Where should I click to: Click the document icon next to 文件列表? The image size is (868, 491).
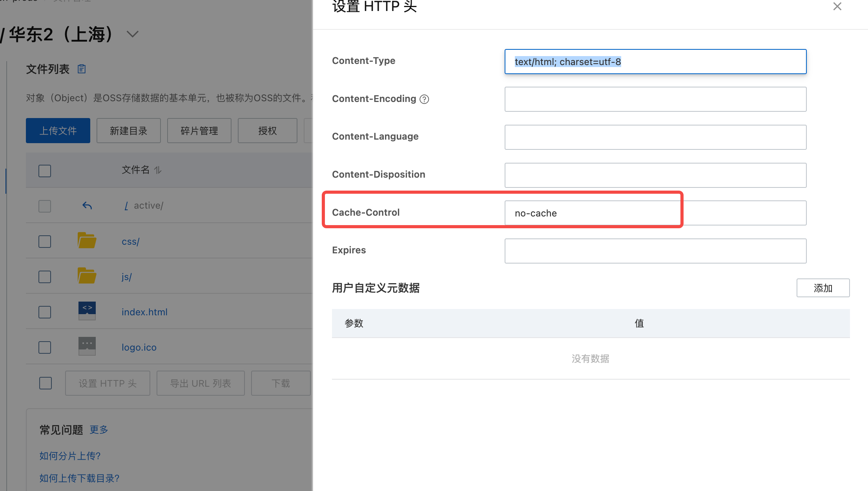82,69
